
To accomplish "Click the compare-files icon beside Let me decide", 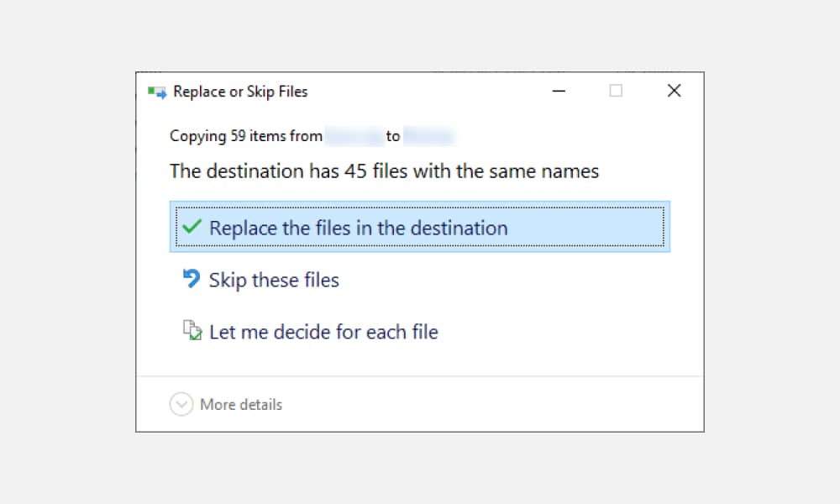I will 192,331.
